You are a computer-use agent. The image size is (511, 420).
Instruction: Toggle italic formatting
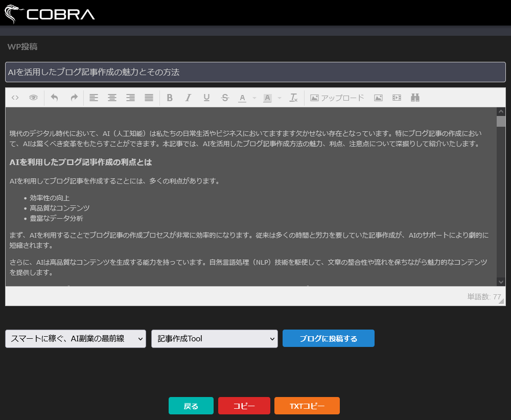188,98
